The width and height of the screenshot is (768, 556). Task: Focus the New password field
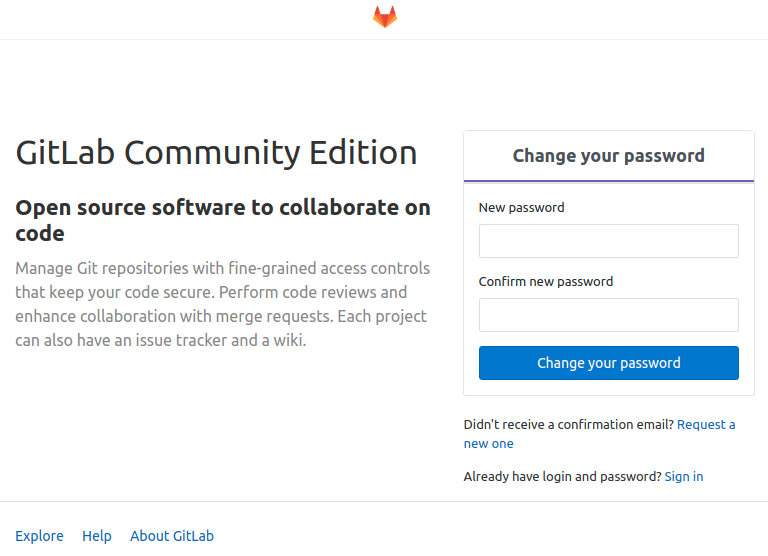coord(608,241)
